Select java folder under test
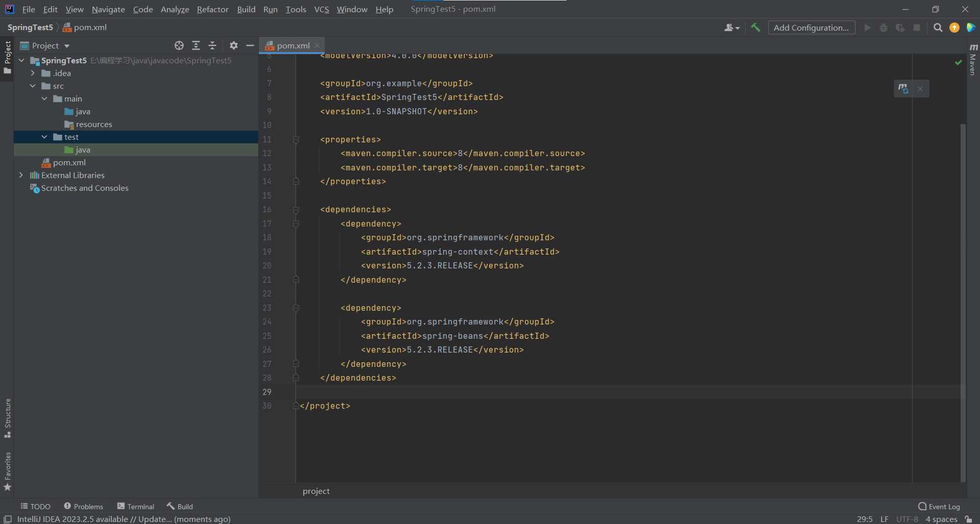This screenshot has width=980, height=524. point(78,149)
